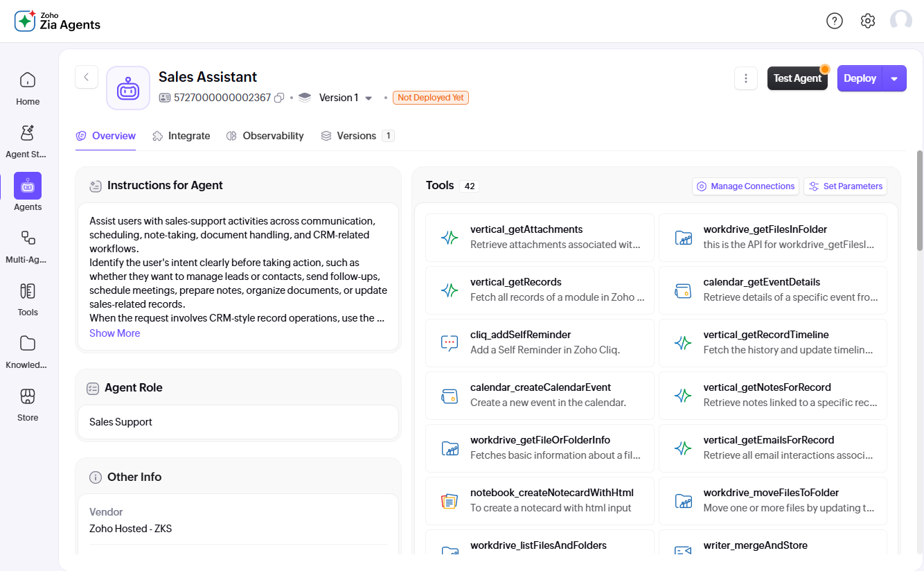Click the Deploy button
The height and width of the screenshot is (571, 924).
860,78
